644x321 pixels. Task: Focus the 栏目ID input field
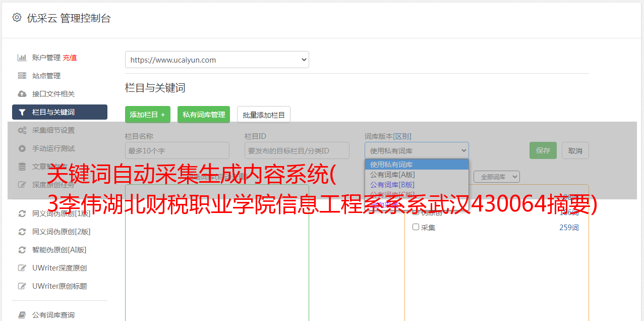click(297, 150)
